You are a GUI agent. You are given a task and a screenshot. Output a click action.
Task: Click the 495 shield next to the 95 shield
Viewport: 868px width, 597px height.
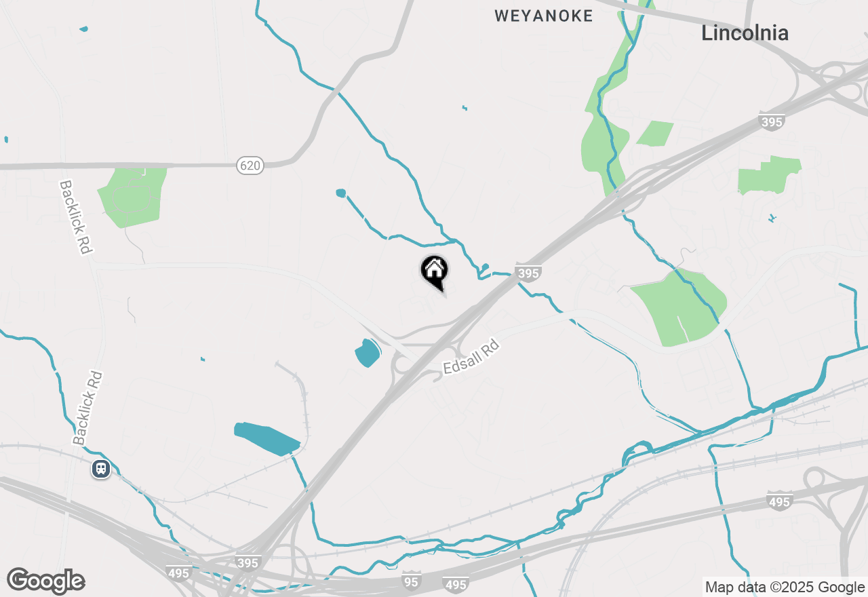tap(455, 583)
